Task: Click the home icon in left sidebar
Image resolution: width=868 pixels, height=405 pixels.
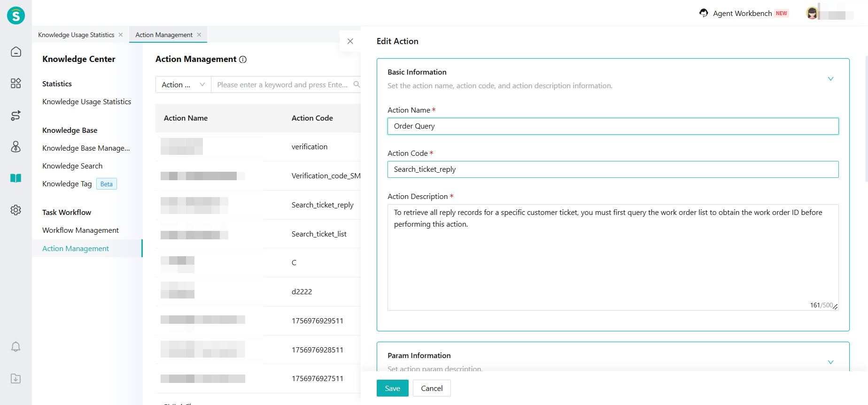Action: coord(16,52)
